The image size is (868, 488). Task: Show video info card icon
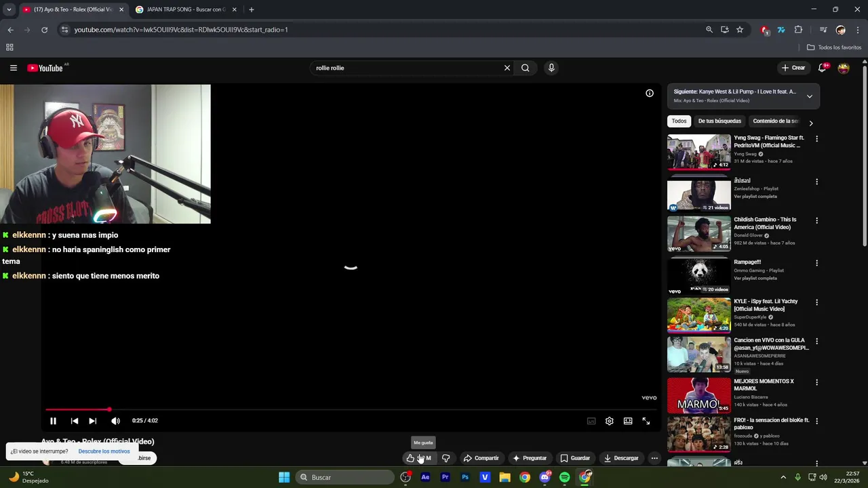[650, 94]
